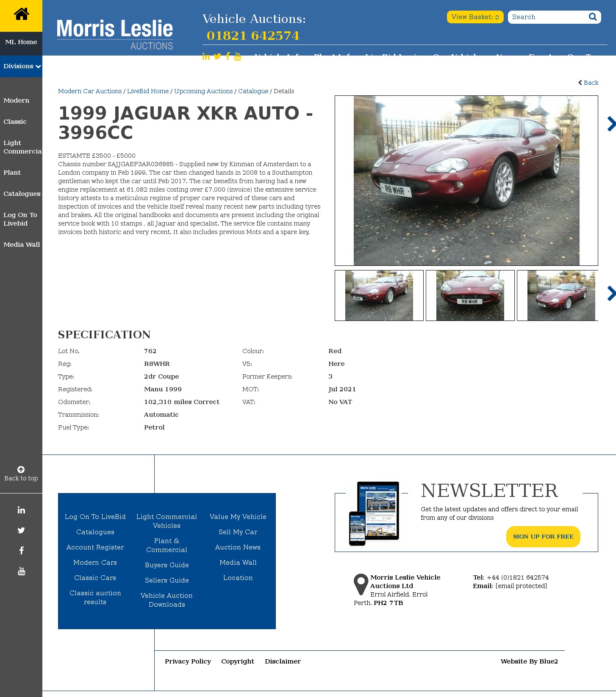Open Upcoming Auctions breadcrumb

point(203,91)
